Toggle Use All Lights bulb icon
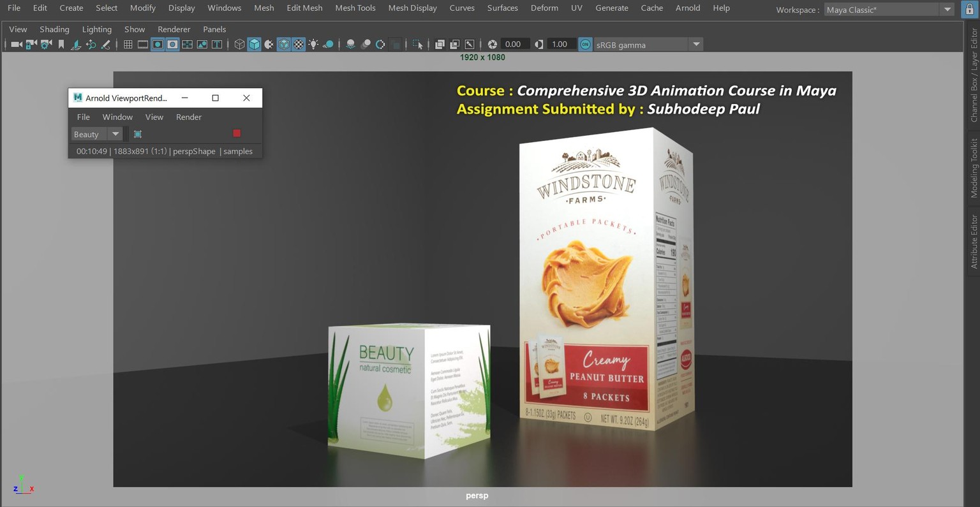This screenshot has width=980, height=507. (313, 45)
